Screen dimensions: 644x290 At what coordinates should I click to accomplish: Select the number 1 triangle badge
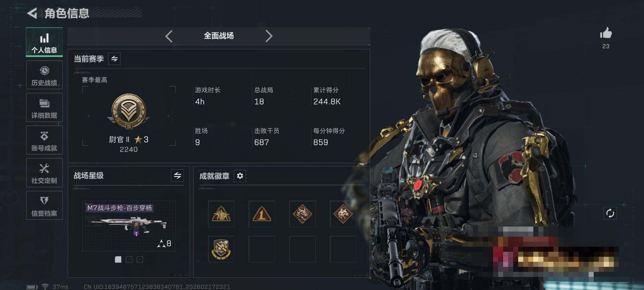tap(262, 214)
